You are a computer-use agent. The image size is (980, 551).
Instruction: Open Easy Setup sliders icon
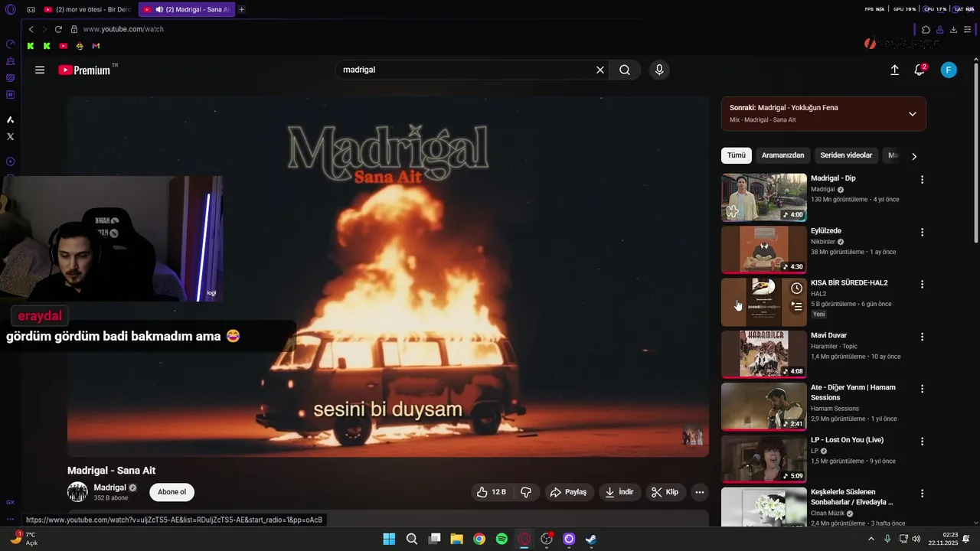pyautogui.click(x=968, y=29)
